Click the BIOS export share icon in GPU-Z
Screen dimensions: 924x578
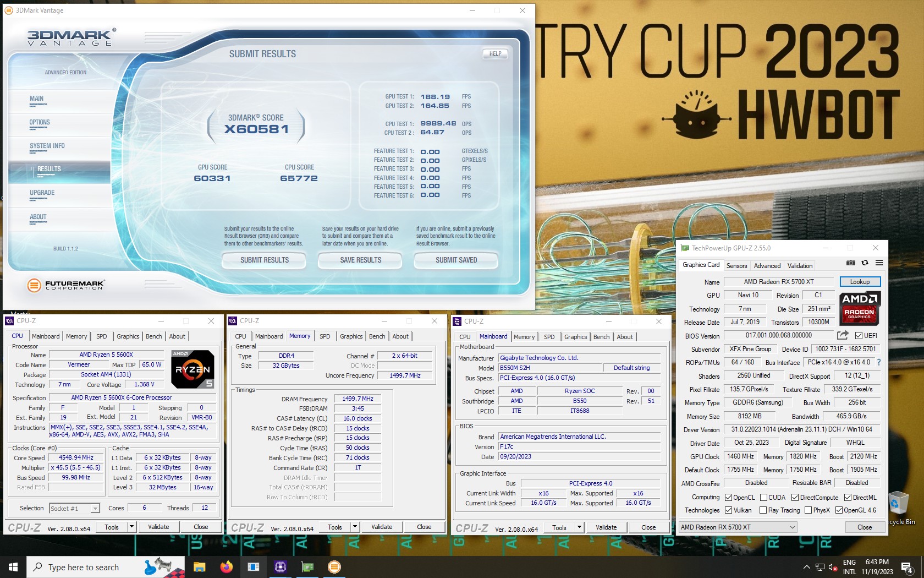[x=843, y=335]
